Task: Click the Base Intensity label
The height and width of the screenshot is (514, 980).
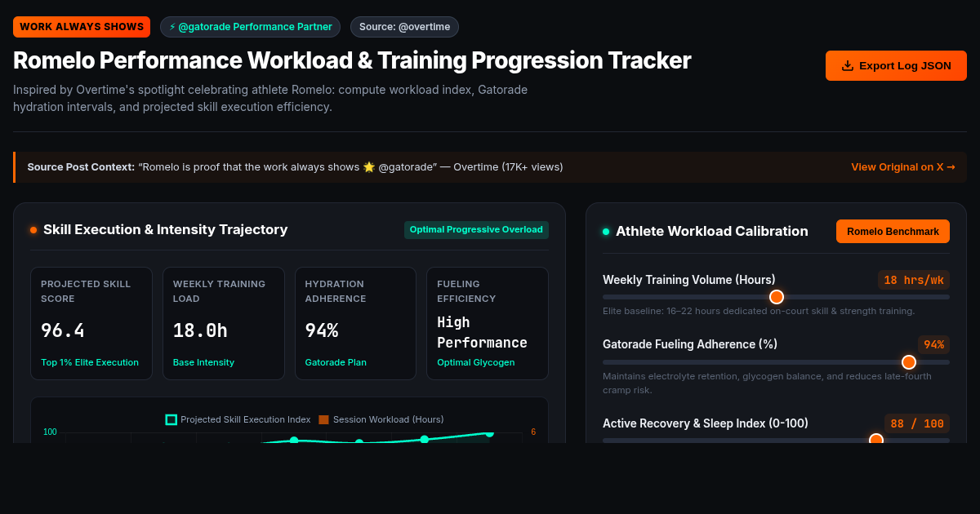Action: pyautogui.click(x=203, y=362)
